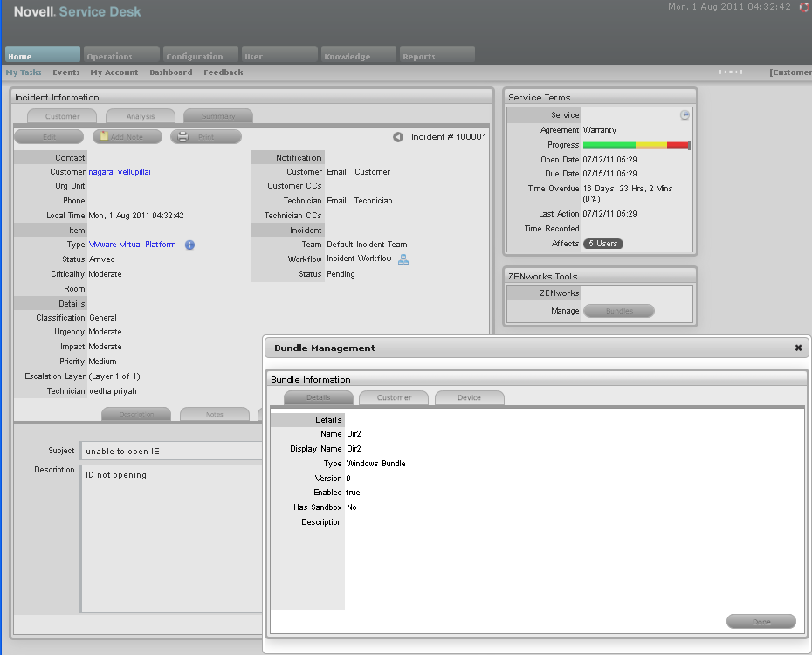
Task: Click the Subject field containing unable to open IE
Action: [x=171, y=452]
